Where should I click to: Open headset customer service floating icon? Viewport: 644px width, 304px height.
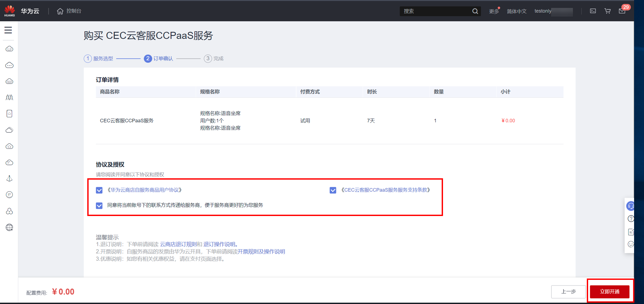[630, 206]
